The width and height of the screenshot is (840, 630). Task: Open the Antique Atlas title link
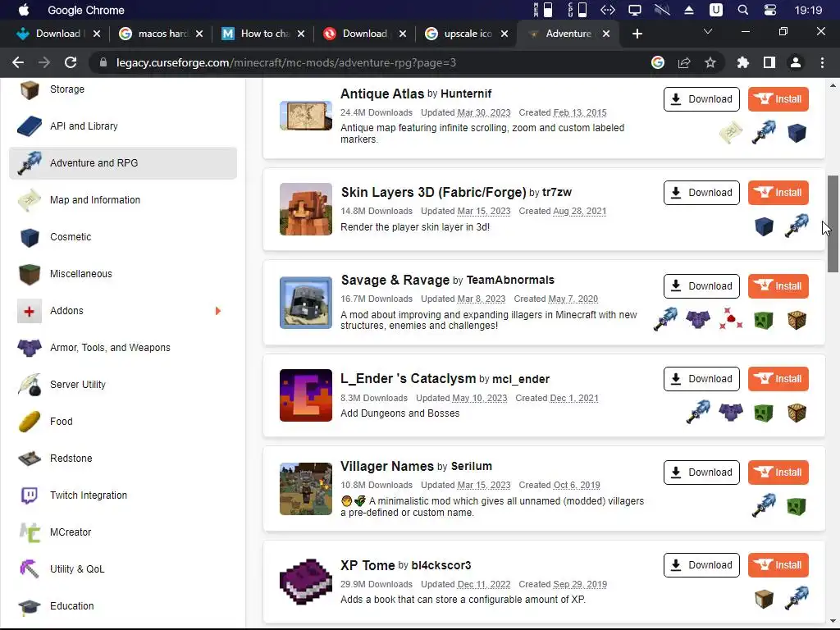click(382, 94)
